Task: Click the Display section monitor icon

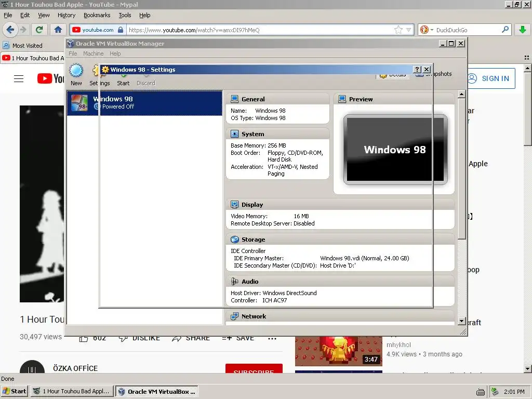Action: [x=234, y=204]
